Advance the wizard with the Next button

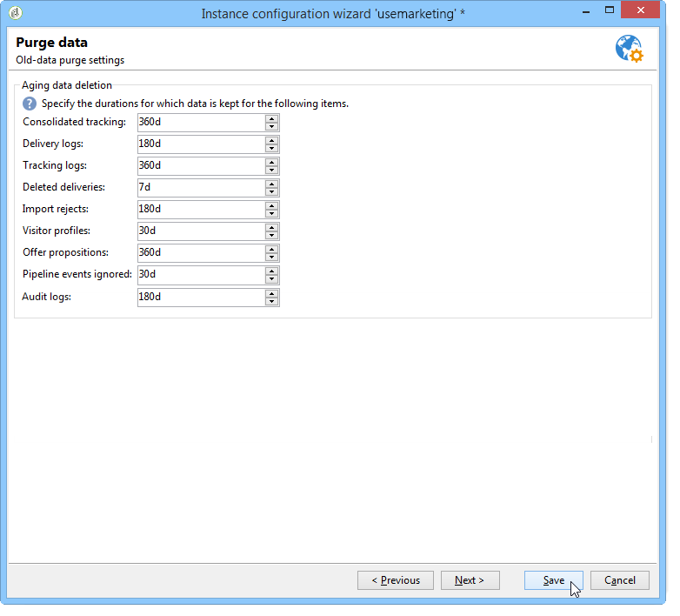(x=470, y=580)
